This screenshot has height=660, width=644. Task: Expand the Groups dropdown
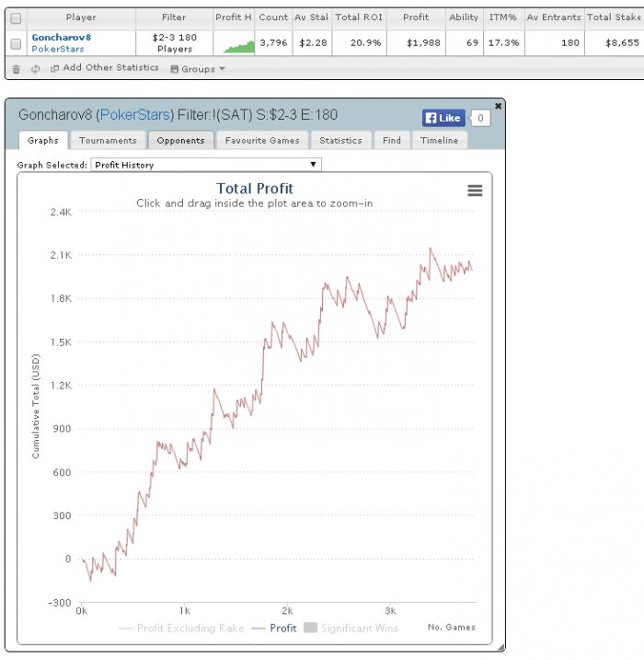197,69
